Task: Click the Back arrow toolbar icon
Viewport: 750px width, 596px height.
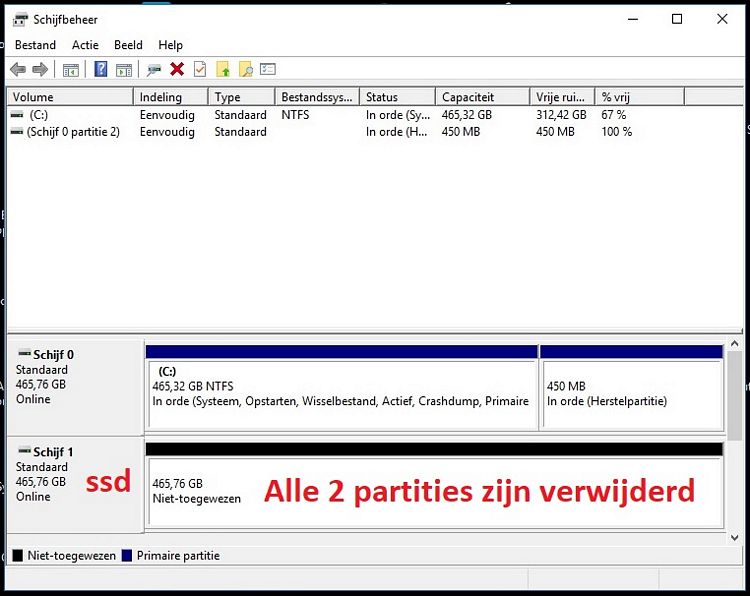Action: click(x=18, y=70)
